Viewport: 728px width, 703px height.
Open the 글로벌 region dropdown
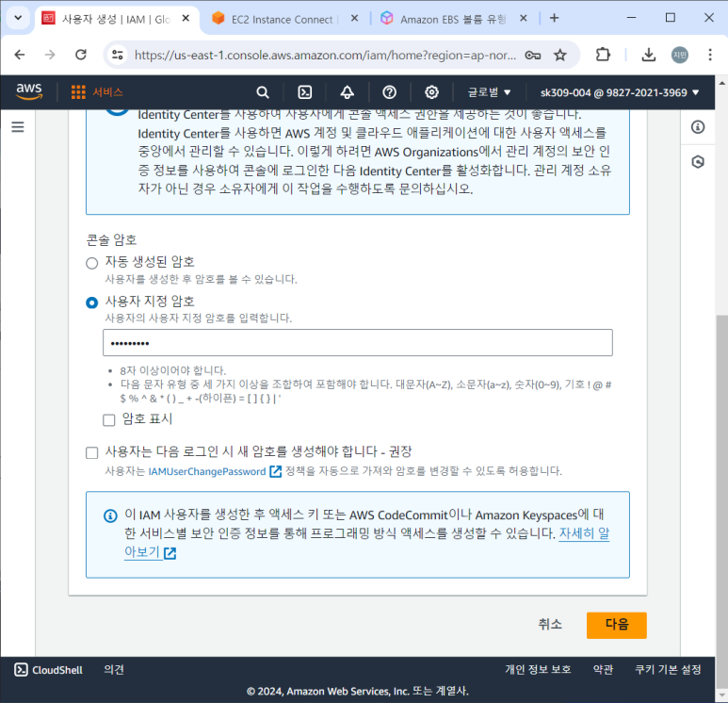pyautogui.click(x=489, y=92)
